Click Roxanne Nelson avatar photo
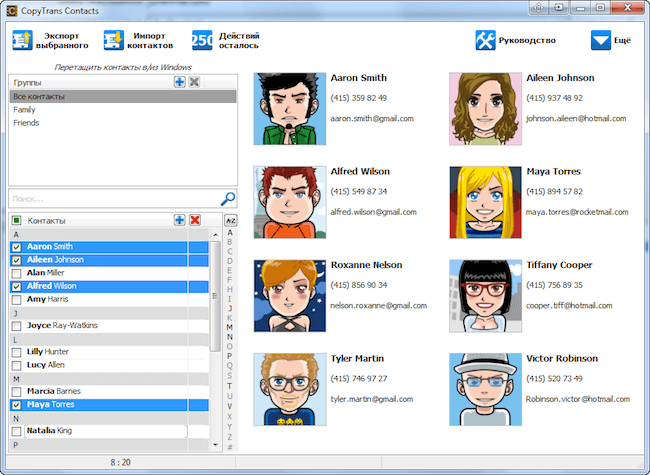 [x=290, y=296]
